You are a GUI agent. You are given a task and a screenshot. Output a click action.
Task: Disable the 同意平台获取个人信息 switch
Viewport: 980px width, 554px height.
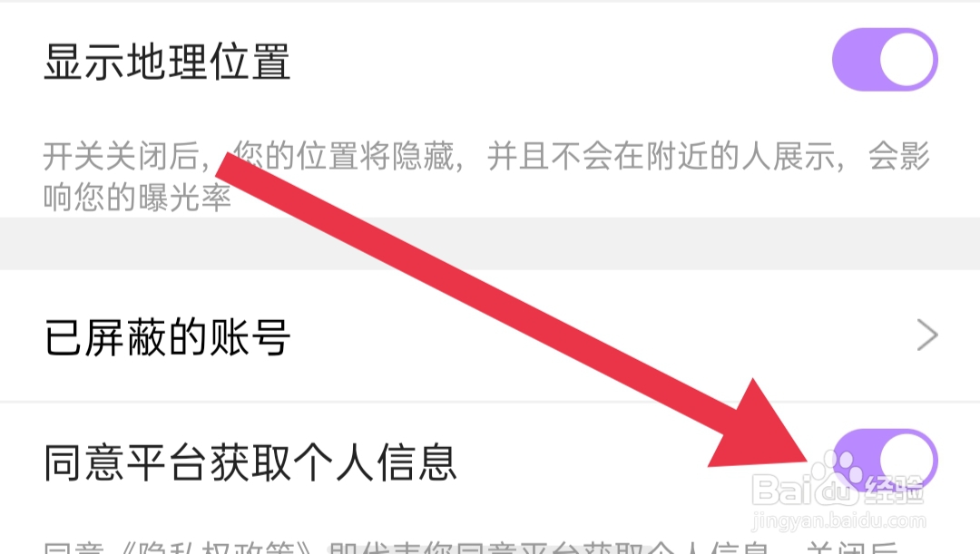coord(885,461)
